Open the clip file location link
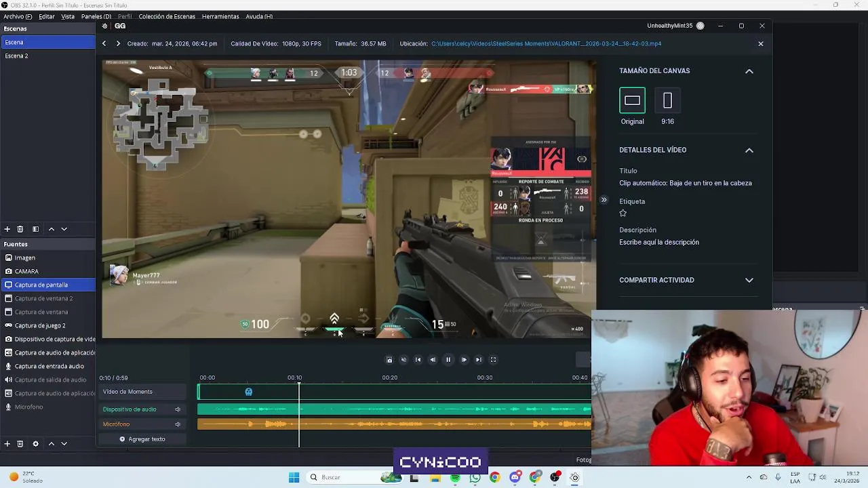Viewport: 868px width, 488px height. (x=546, y=43)
